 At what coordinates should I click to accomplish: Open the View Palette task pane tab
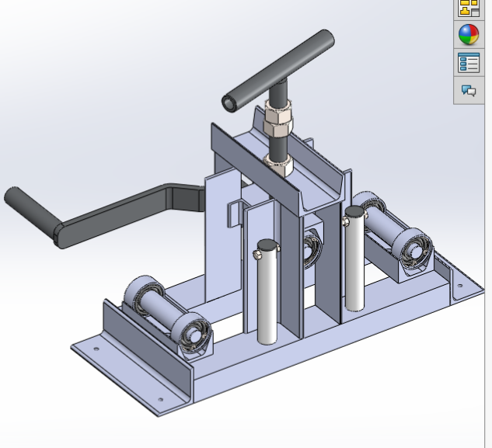point(469,8)
